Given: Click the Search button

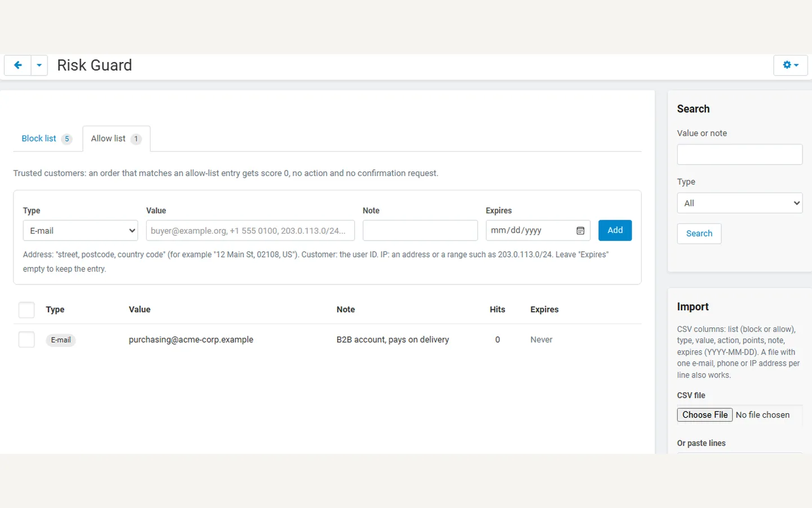Looking at the screenshot, I should pyautogui.click(x=699, y=234).
